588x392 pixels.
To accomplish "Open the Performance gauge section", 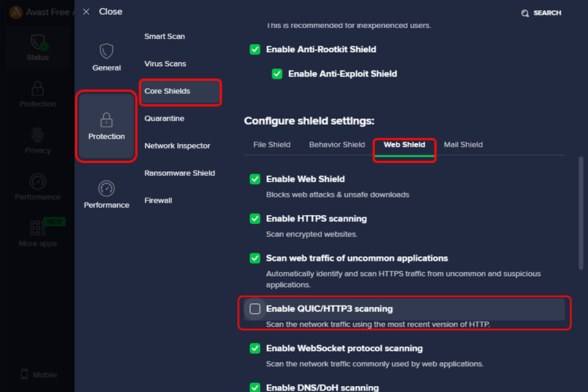I will 107,189.
